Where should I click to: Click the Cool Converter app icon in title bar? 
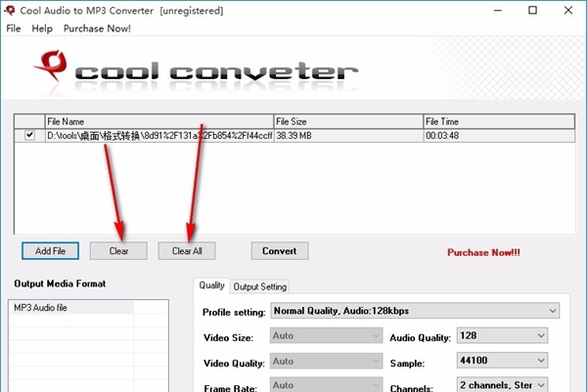click(10, 10)
